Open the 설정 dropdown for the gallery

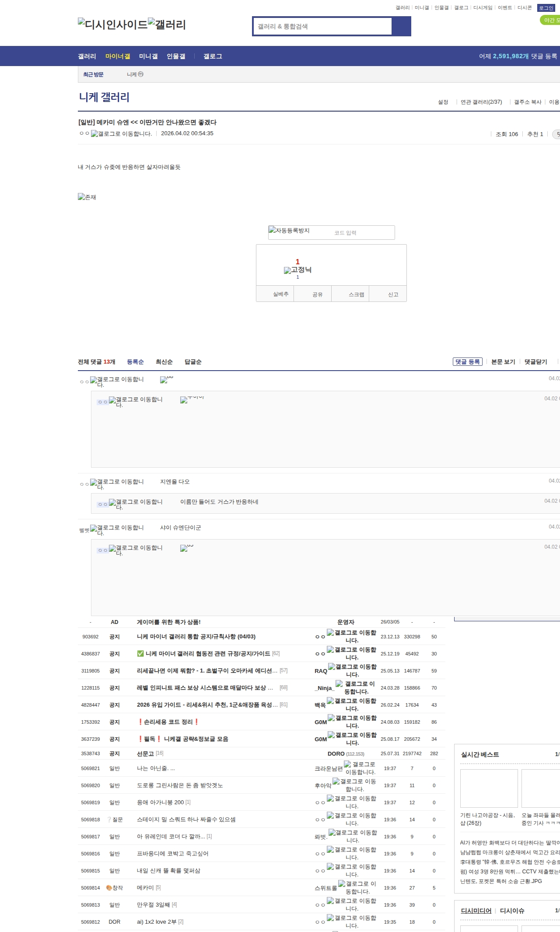443,102
